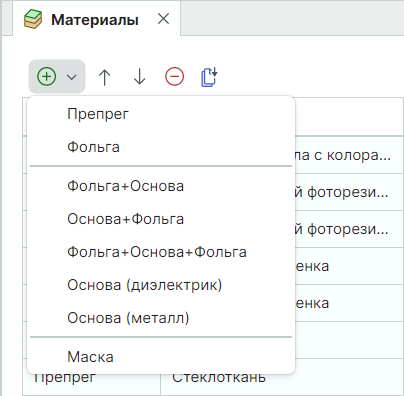The image size is (404, 396).
Task: Click the cell ending in 'с колора...'
Action: point(349,155)
